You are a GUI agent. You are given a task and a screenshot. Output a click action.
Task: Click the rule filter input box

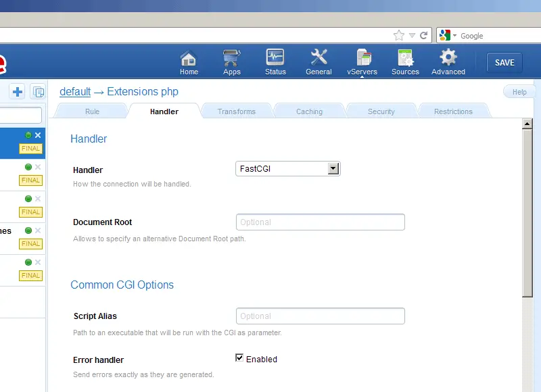(21, 115)
